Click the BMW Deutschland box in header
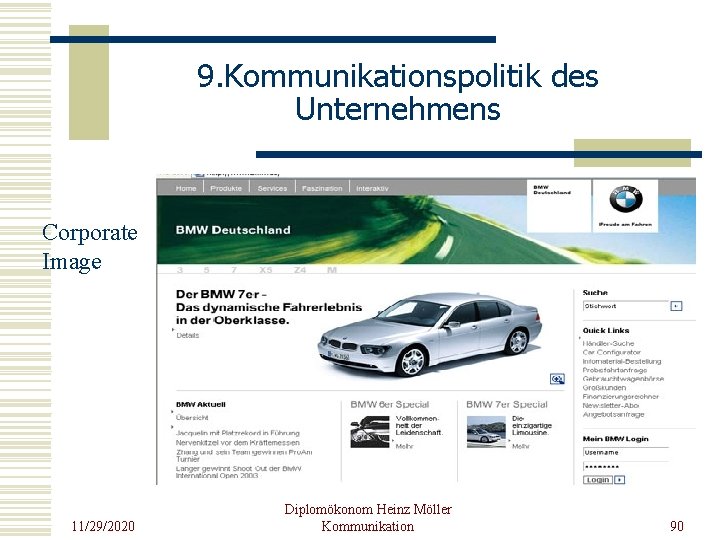 pos(559,206)
